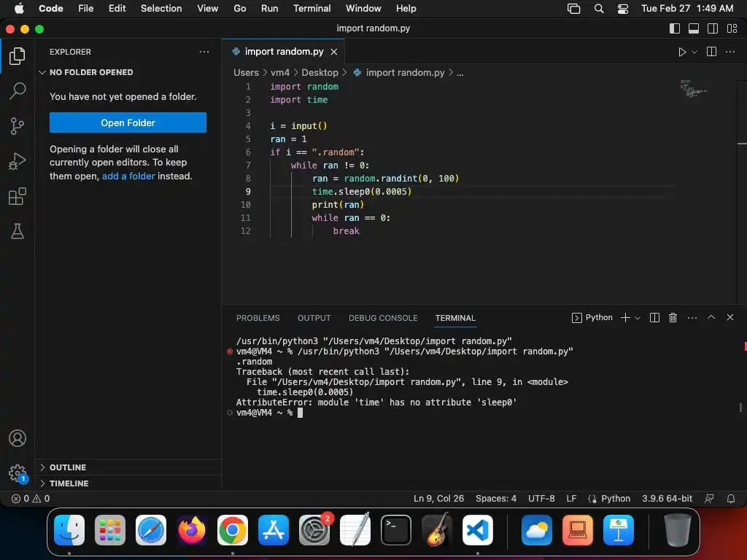Click the editor minimap code preview
This screenshot has height=560, width=747.
click(693, 89)
